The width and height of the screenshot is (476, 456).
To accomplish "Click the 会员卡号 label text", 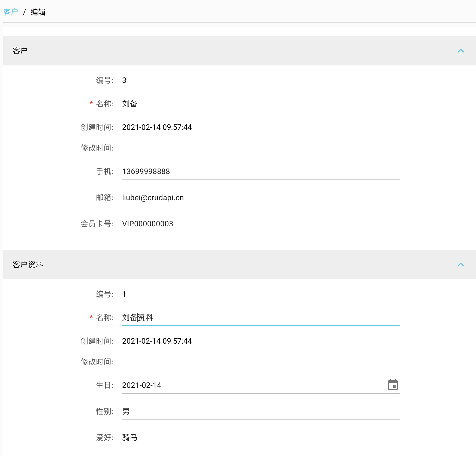I will coord(97,224).
